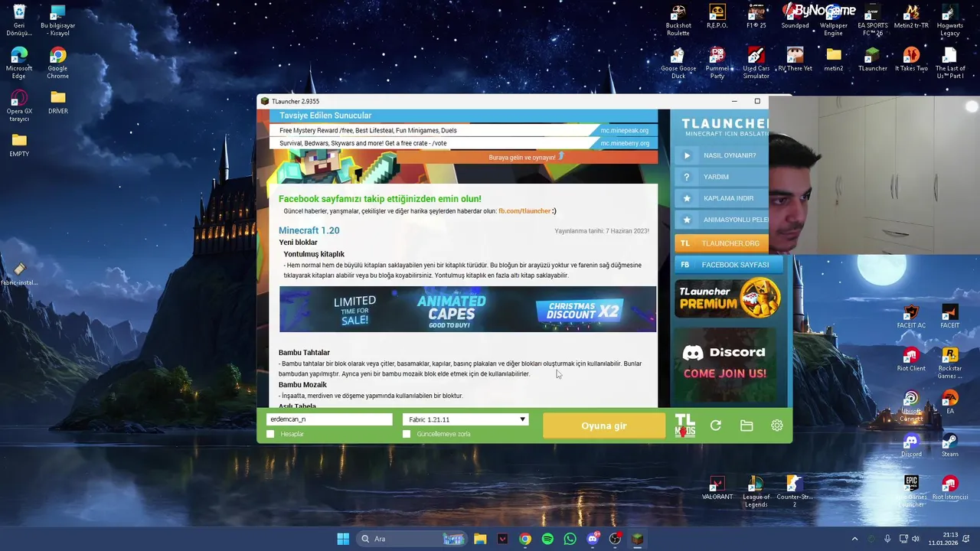The image size is (980, 551).
Task: Open Microsoft Edge desktop icon
Action: (19, 64)
